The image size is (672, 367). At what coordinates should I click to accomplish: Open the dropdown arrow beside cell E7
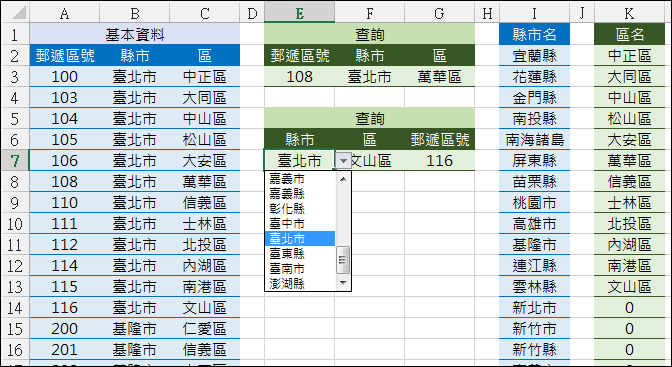[x=343, y=161]
